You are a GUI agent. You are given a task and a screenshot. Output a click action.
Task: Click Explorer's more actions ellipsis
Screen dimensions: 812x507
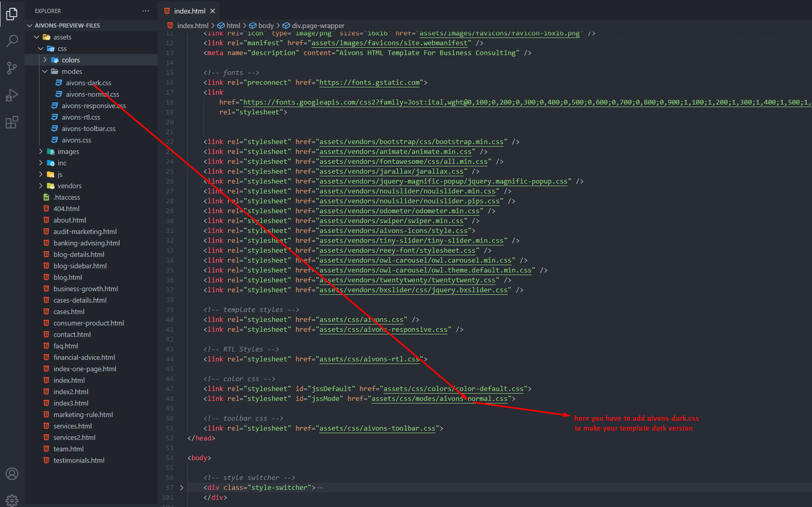[x=146, y=11]
